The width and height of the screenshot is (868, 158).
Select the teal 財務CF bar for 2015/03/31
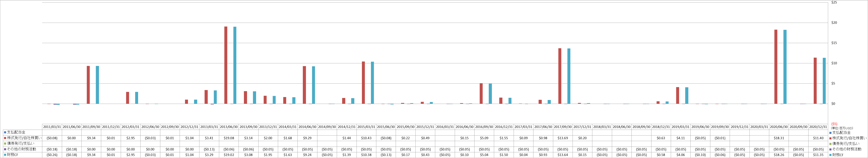point(372,83)
